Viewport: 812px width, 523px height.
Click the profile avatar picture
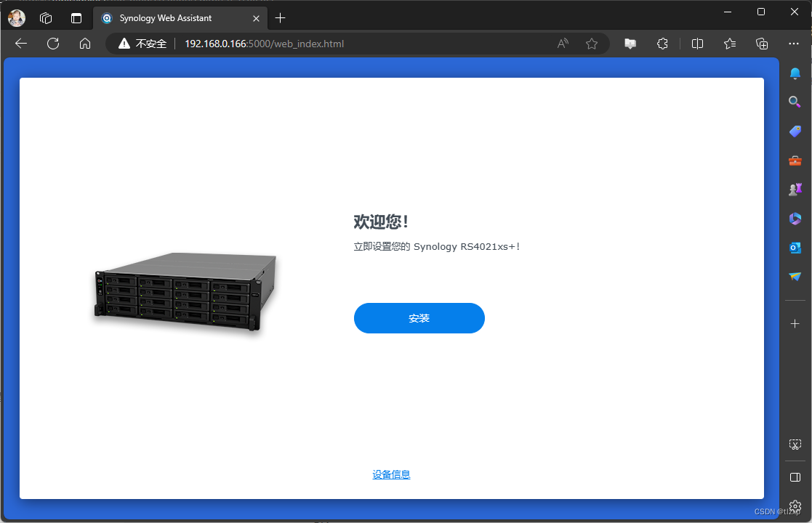17,17
